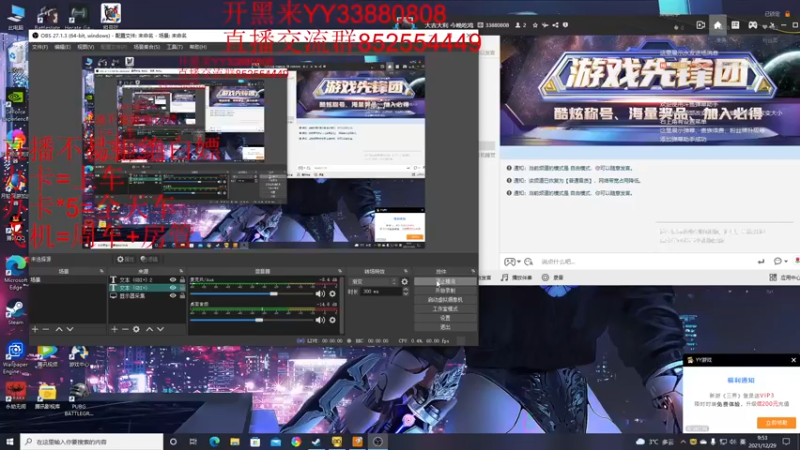Open Chrome from the taskbar
Screen dimensions: 800x450
point(296,442)
